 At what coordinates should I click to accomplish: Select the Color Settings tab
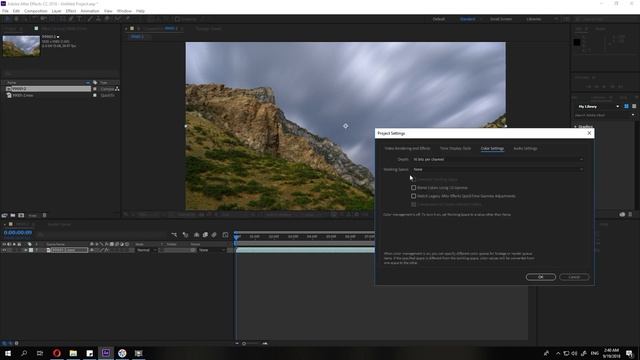click(x=492, y=149)
